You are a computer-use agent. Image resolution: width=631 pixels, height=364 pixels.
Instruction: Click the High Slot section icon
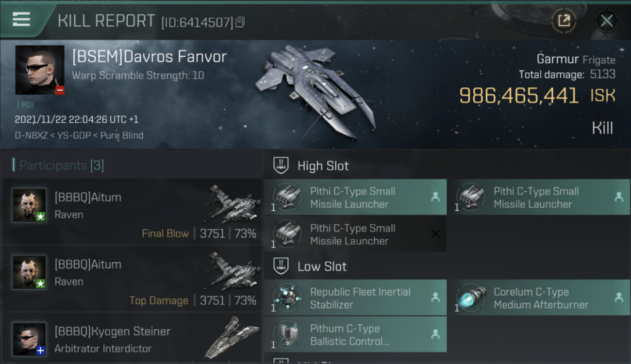point(281,165)
